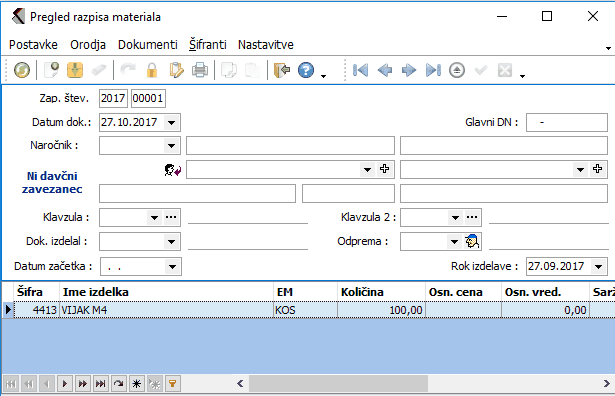Open the Dok. izdelal dropdown
The height and width of the screenshot is (396, 615).
pyautogui.click(x=171, y=242)
